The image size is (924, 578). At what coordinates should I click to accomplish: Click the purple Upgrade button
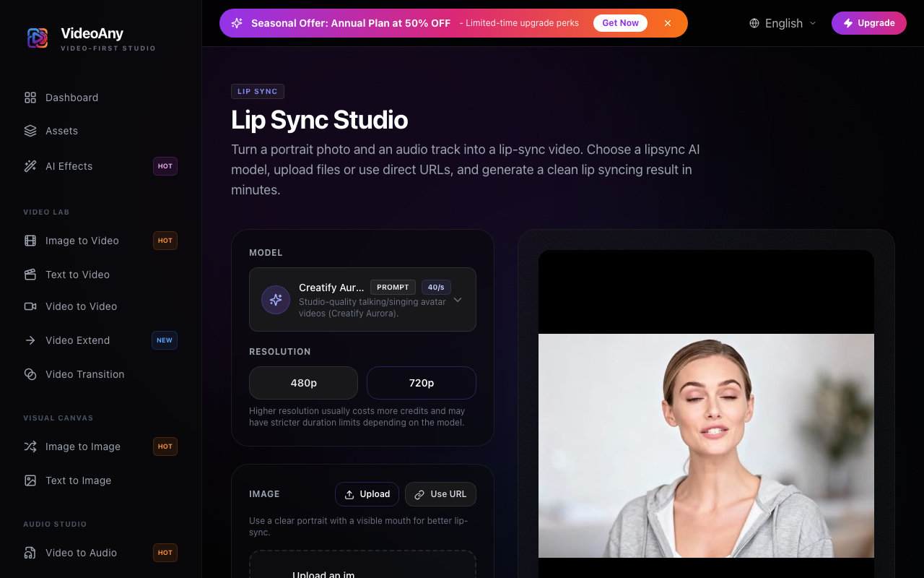click(868, 23)
